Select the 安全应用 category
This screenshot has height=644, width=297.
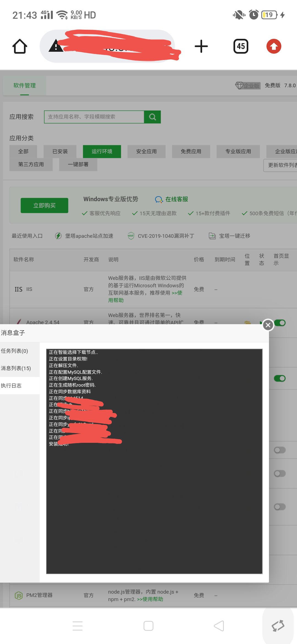coord(147,151)
